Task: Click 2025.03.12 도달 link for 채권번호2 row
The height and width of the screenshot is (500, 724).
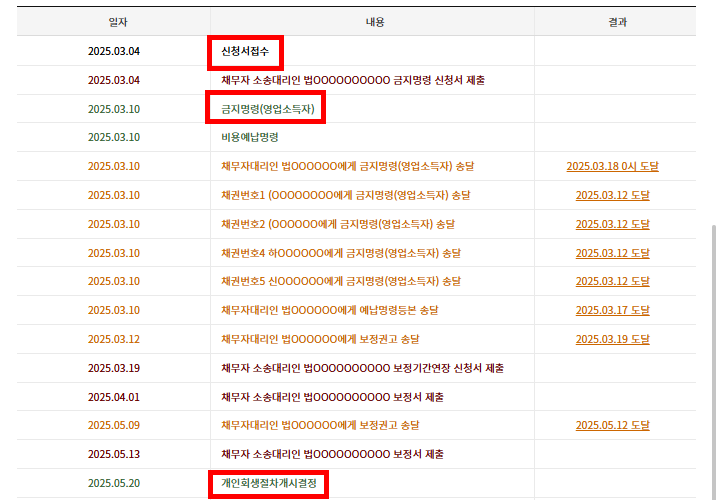Action: [x=612, y=224]
